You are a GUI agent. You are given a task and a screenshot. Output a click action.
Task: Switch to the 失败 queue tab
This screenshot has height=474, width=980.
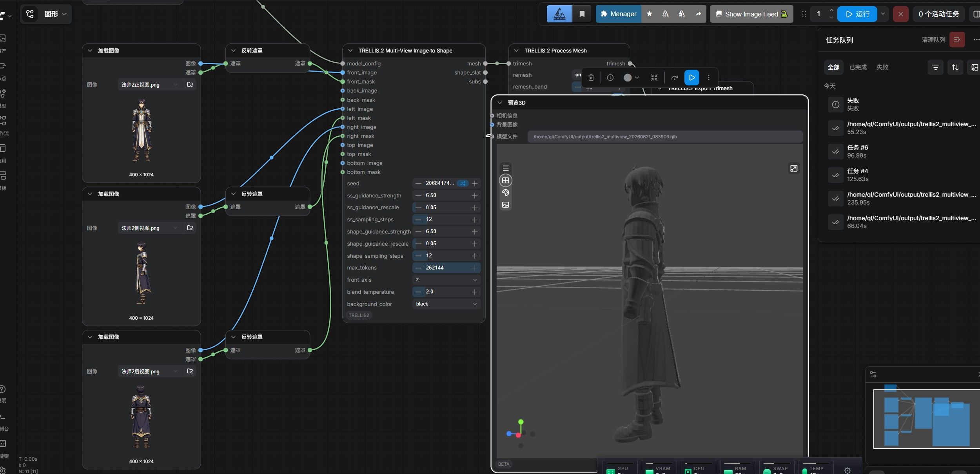882,67
